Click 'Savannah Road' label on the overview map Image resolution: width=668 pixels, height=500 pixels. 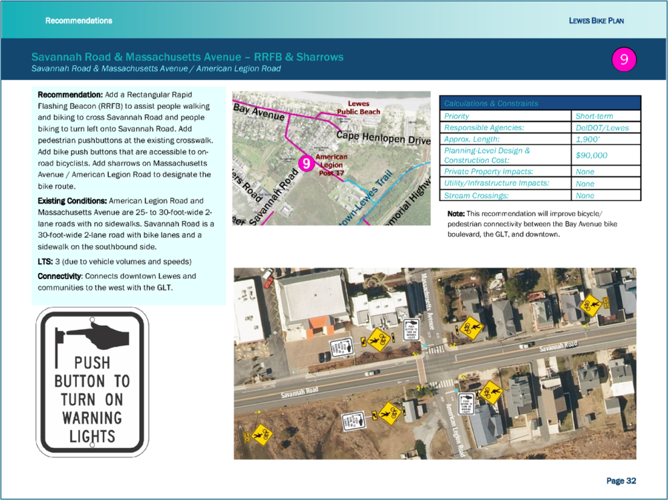[274, 196]
